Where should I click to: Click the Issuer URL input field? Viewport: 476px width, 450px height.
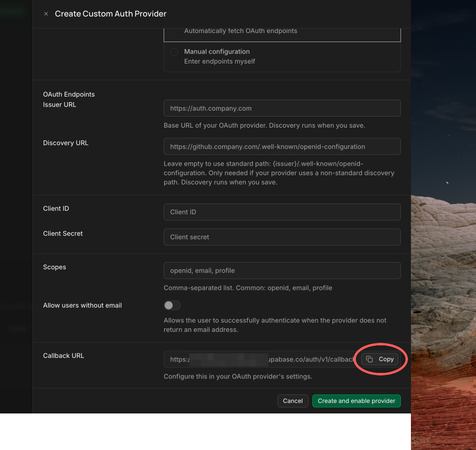click(282, 109)
